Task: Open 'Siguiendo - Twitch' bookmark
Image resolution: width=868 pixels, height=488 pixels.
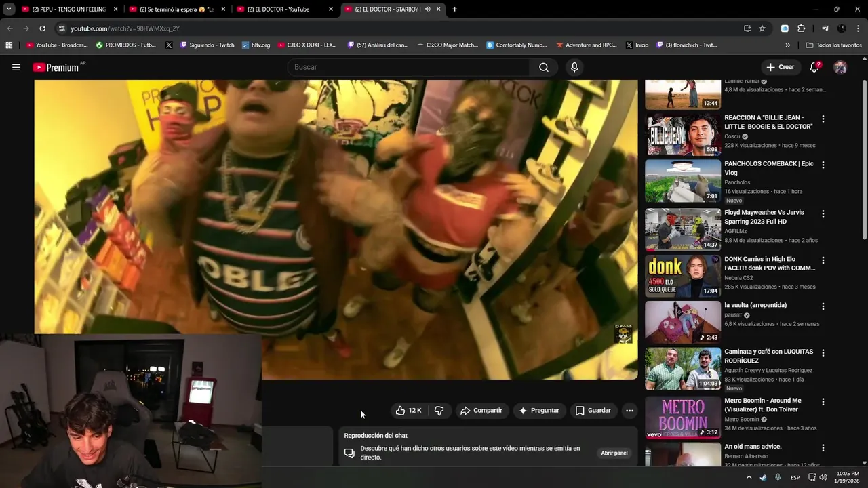Action: [x=207, y=45]
